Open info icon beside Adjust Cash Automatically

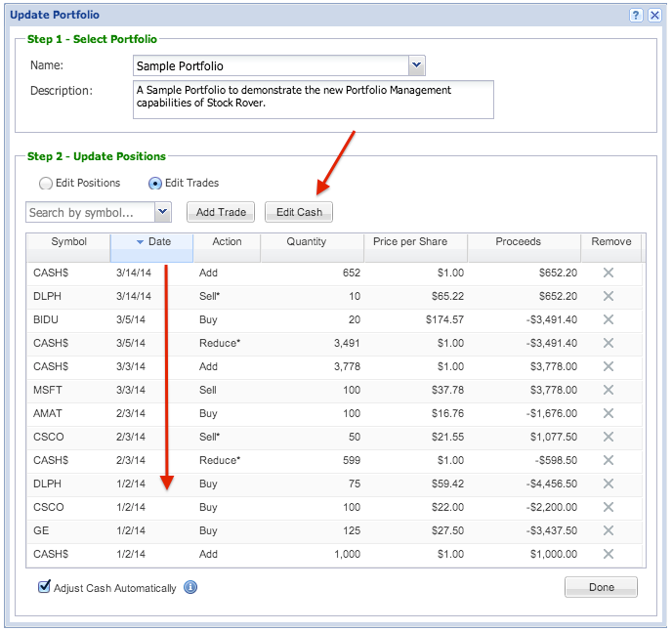click(190, 587)
